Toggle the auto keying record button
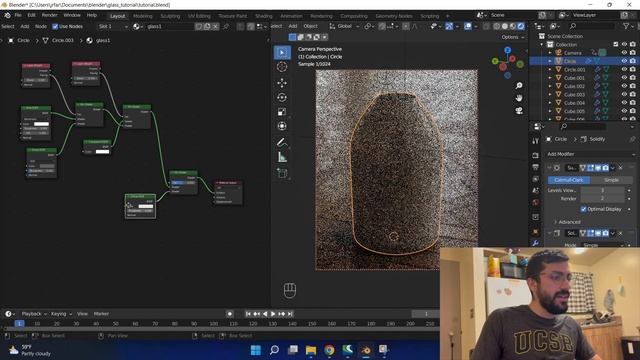This screenshot has width=640, height=360. tap(230, 314)
